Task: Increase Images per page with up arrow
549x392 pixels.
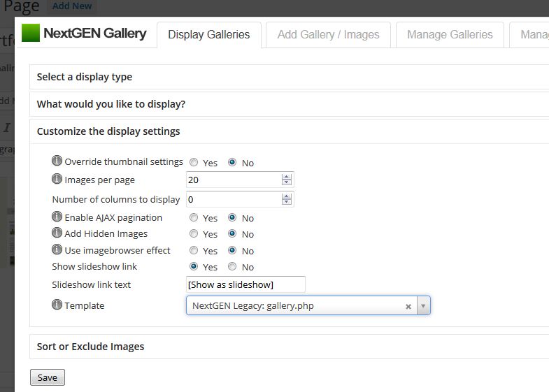Action: coord(287,177)
